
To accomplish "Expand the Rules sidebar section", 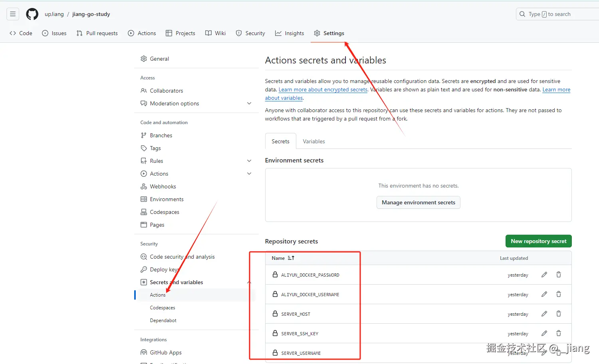I will 249,161.
